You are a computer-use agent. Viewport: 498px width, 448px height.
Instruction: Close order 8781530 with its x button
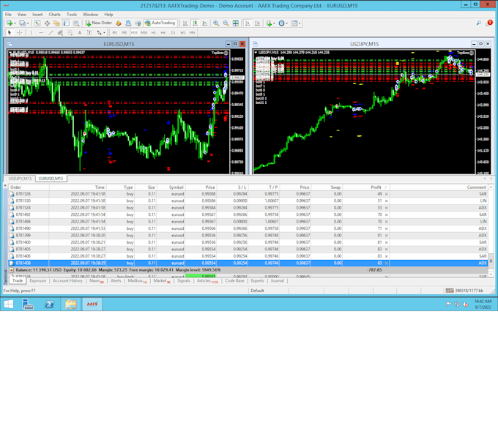pyautogui.click(x=387, y=201)
